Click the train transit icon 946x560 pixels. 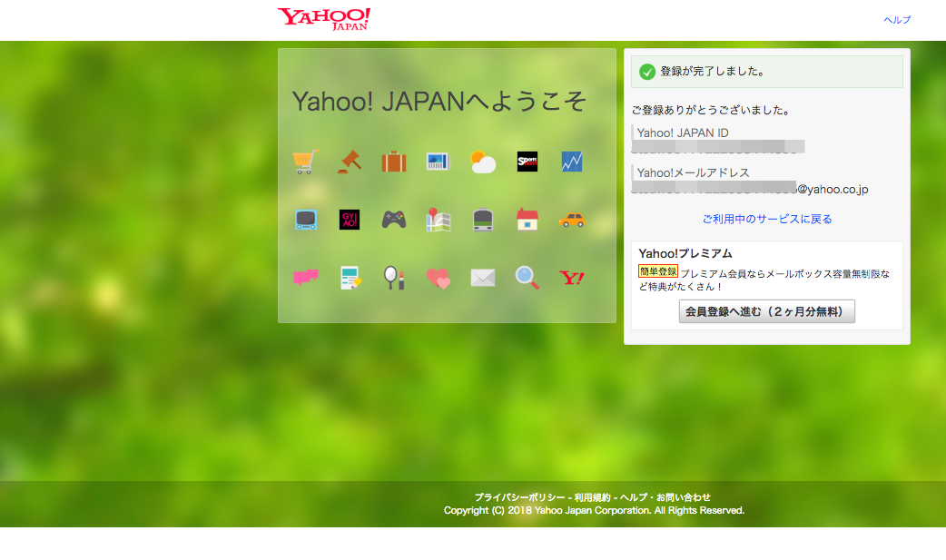coord(483,220)
